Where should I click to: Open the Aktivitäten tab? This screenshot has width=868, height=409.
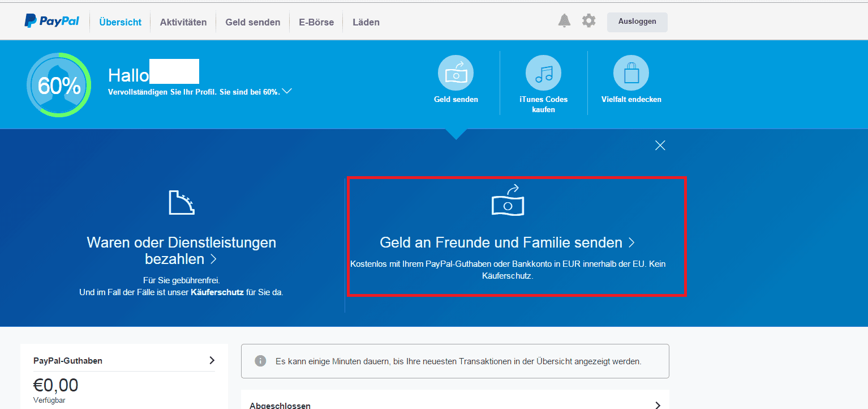tap(183, 22)
